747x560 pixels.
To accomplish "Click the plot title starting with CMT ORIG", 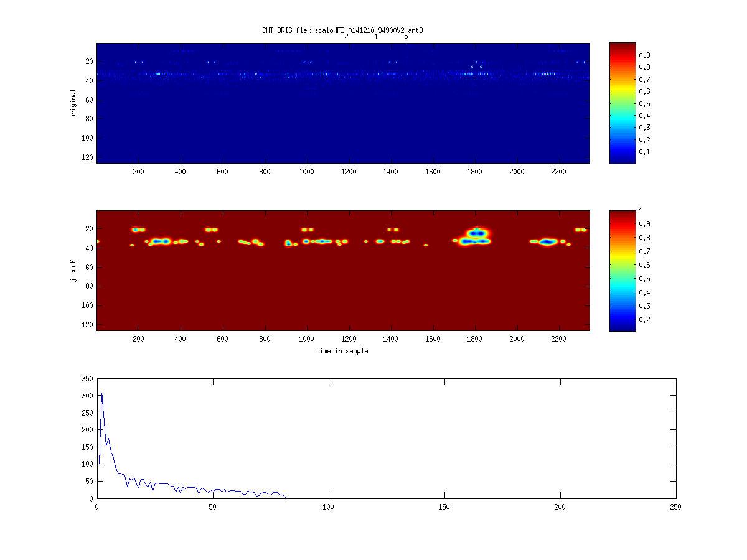I will [343, 30].
